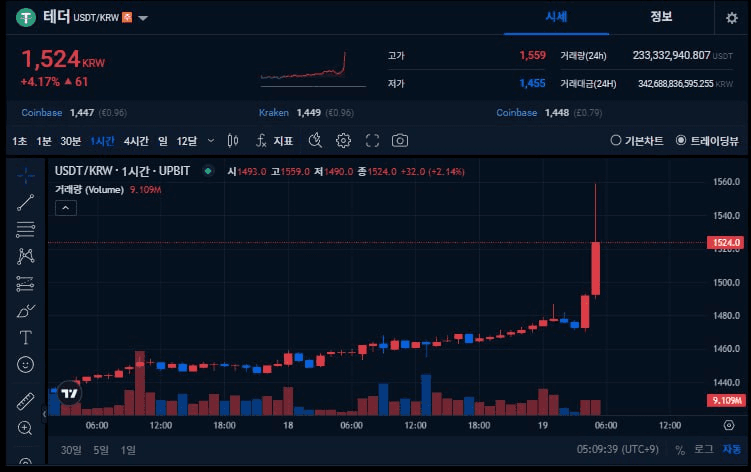Click the 24h volume 233,332,940.807 USDT
751x472 pixels.
coord(683,56)
